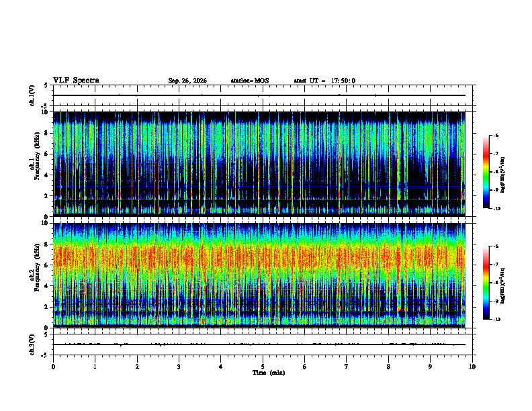Click the ch.1 voltage waveform trace line
The height and width of the screenshot is (411, 532).
coord(259,95)
